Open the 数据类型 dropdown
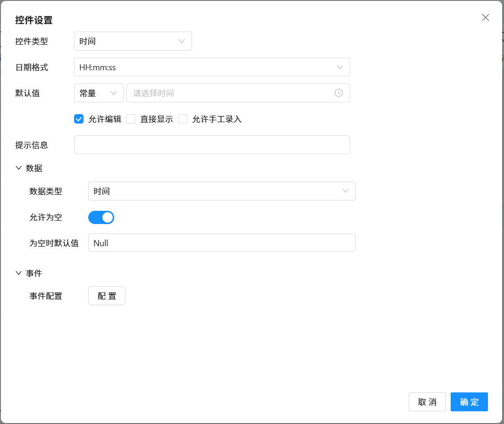Screen dimensions: 504x424 (x=222, y=191)
